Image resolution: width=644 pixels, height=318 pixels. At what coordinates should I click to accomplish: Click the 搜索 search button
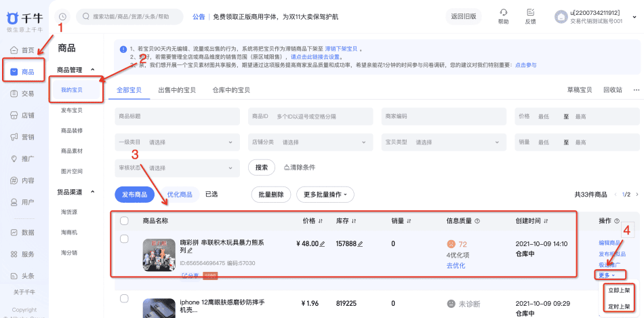click(262, 167)
